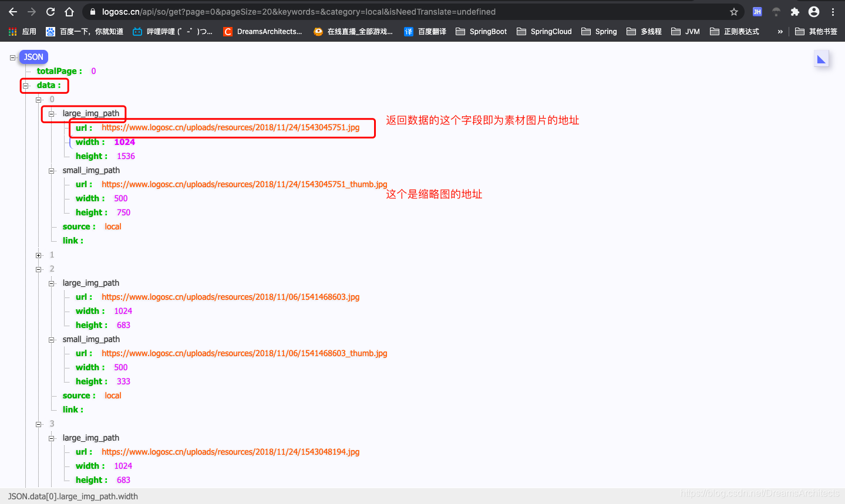Open the 1543045751_thumb.jpg URL
This screenshot has width=845, height=504.
pos(244,184)
